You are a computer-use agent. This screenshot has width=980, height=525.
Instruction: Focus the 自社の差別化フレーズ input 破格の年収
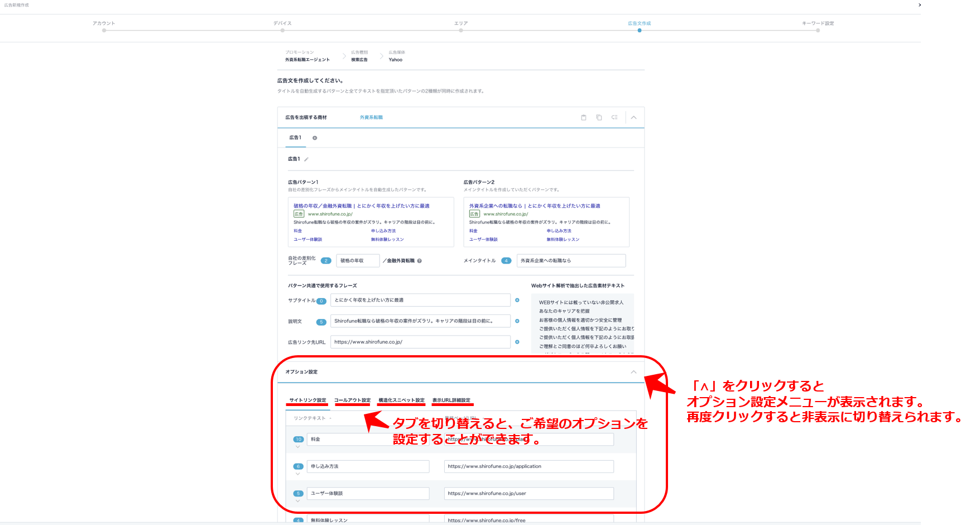coord(358,261)
